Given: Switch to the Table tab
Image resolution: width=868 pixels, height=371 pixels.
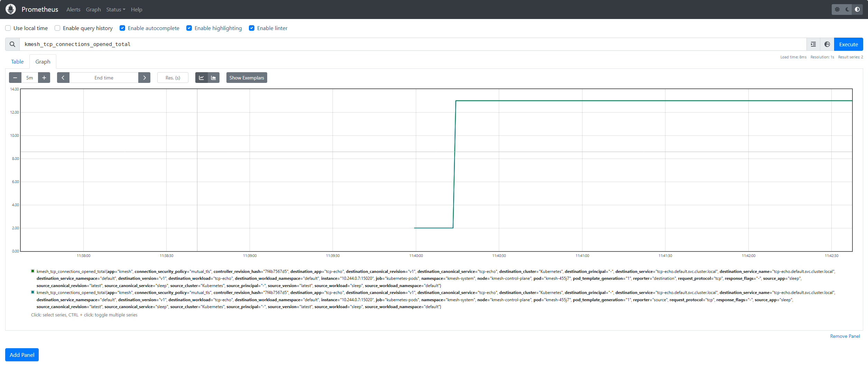Looking at the screenshot, I should click(17, 61).
